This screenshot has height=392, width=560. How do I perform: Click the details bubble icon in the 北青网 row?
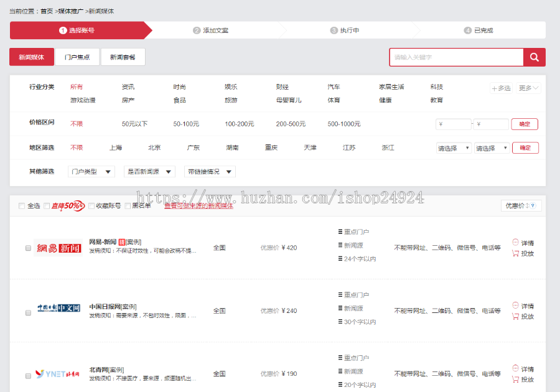pyautogui.click(x=515, y=368)
